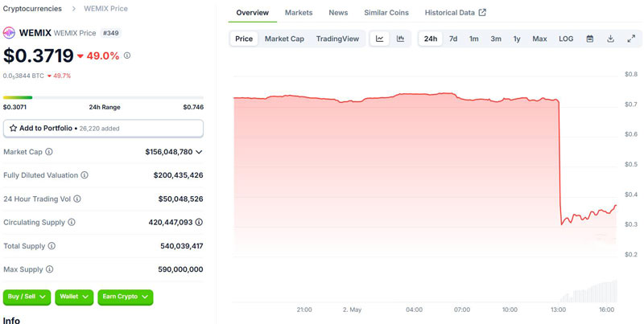Click the BTC price 0.0₅3844 BTC text
Viewport: 644px width, 324px height.
[x=23, y=76]
